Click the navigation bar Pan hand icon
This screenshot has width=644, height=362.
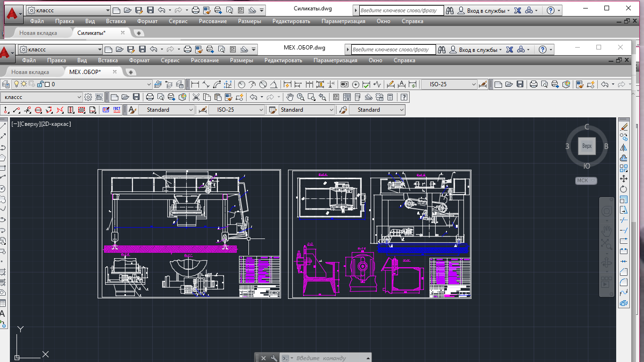(606, 230)
